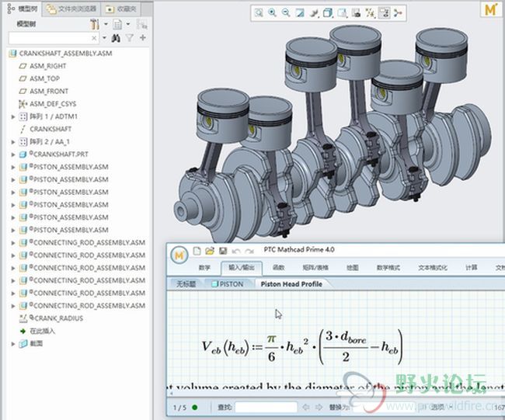Image resolution: width=505 pixels, height=420 pixels.
Task: Switch to the PISTON worksheet tab
Action: coord(228,284)
